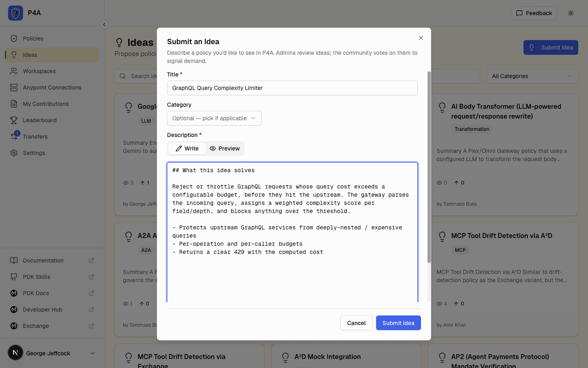Click Submit Idea in the dialog footer
Viewport: 588px width, 368px height.
point(399,323)
